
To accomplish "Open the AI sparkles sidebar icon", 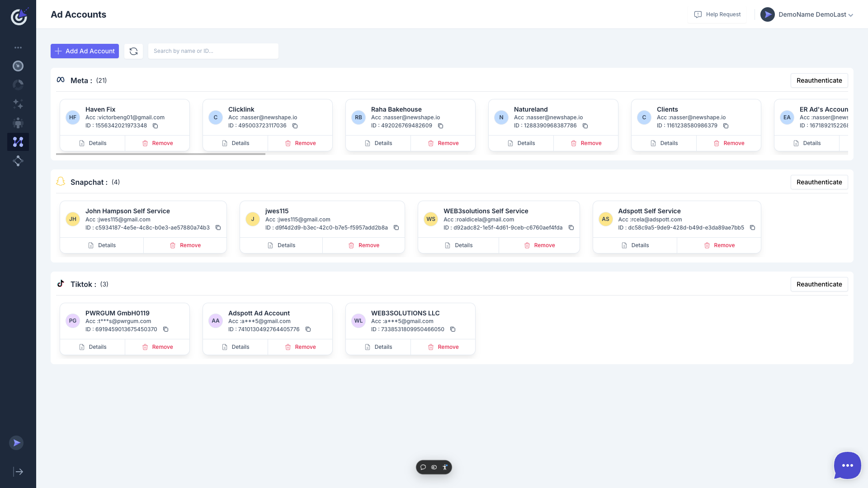I will click(x=18, y=104).
